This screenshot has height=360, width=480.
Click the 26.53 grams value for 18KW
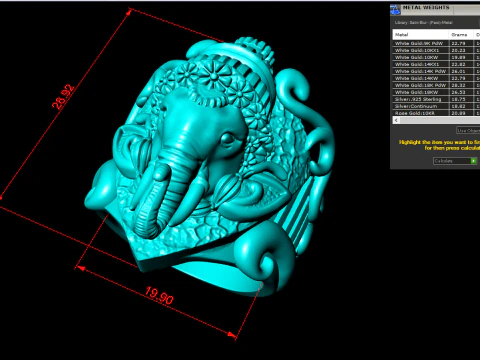458,92
